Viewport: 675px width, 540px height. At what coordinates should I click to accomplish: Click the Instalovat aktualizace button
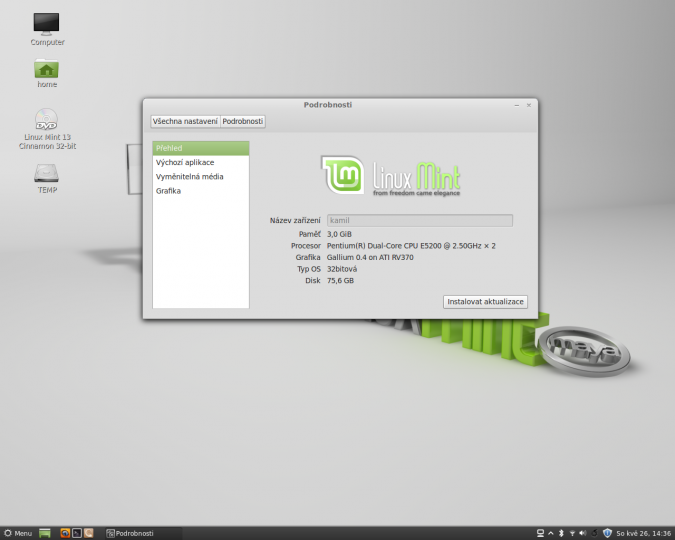click(485, 301)
